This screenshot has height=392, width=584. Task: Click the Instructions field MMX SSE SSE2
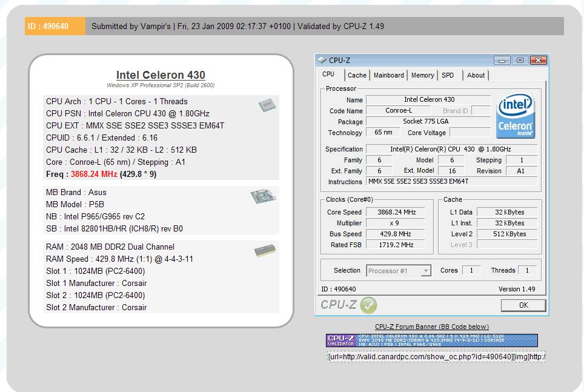coord(452,182)
